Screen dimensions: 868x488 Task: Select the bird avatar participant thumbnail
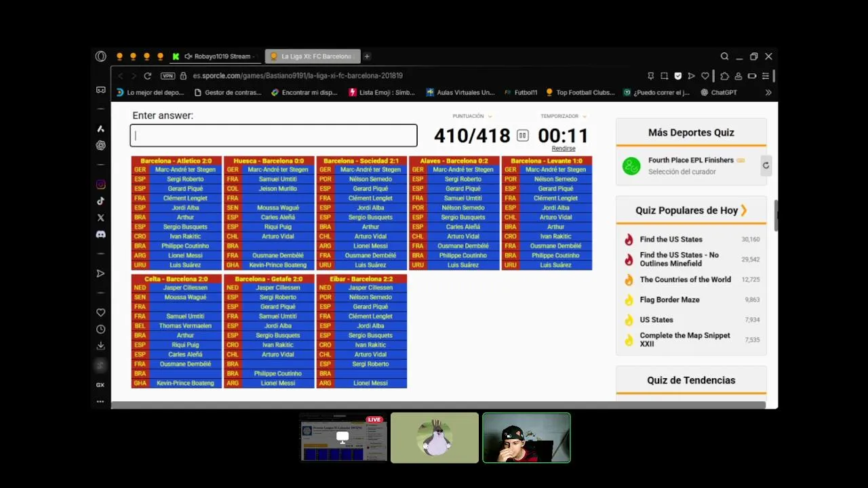pos(435,439)
